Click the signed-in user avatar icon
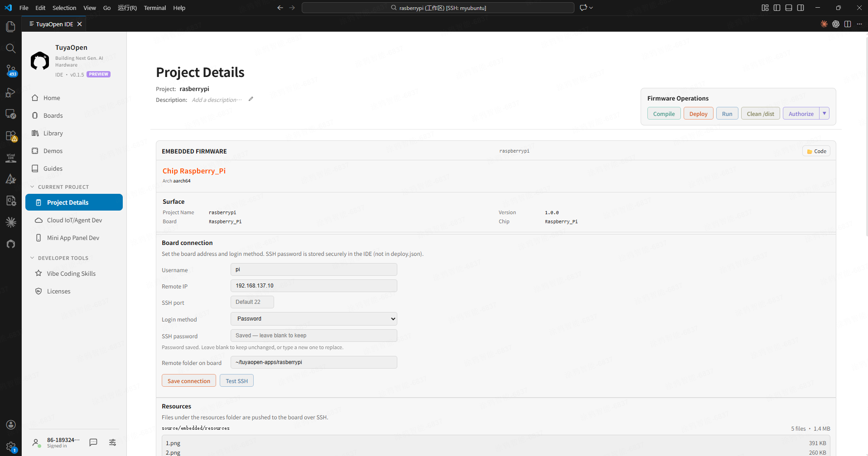The width and height of the screenshot is (868, 456). (36, 442)
